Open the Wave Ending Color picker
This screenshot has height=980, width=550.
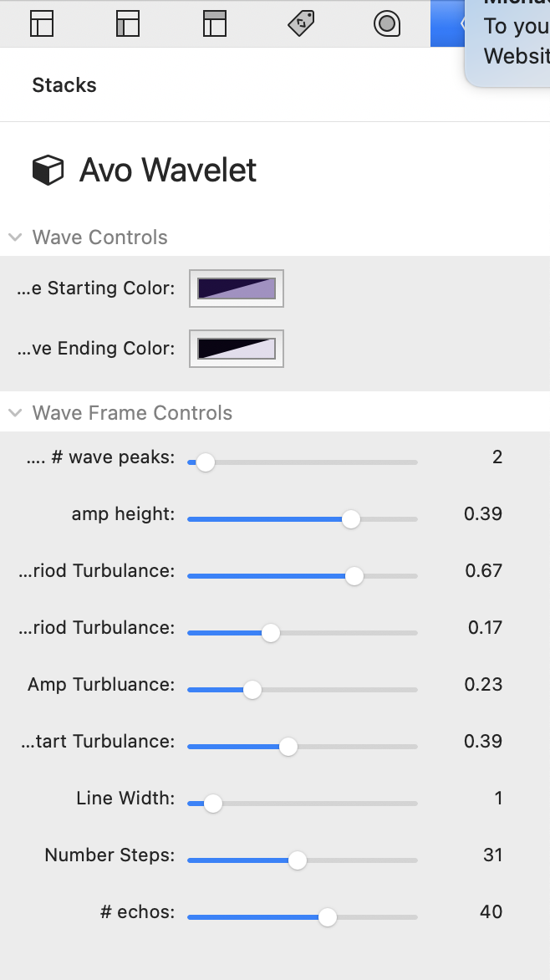[x=236, y=348]
